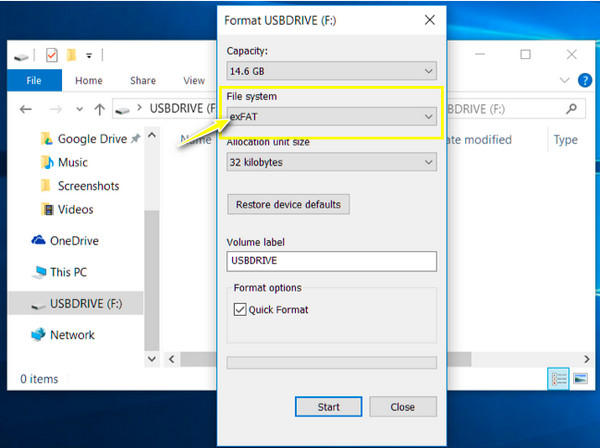Open the Home ribbon tab
This screenshot has height=448, width=600.
click(89, 80)
